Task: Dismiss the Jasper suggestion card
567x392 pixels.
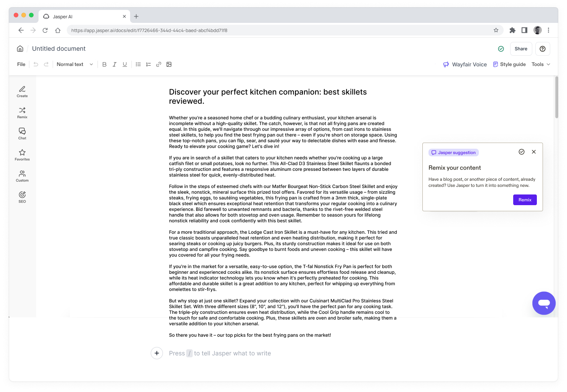Action: [534, 152]
